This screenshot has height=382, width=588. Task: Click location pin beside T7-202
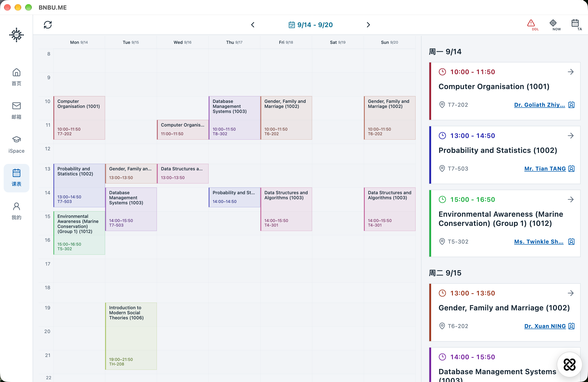point(442,105)
